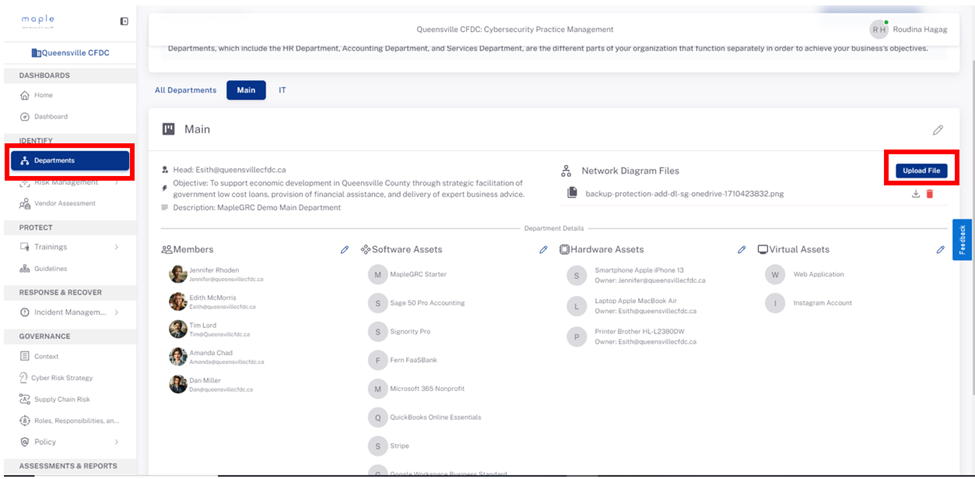Screen dimensions: 975x479
Task: Edit the Members list with the pencil icon
Action: point(344,249)
